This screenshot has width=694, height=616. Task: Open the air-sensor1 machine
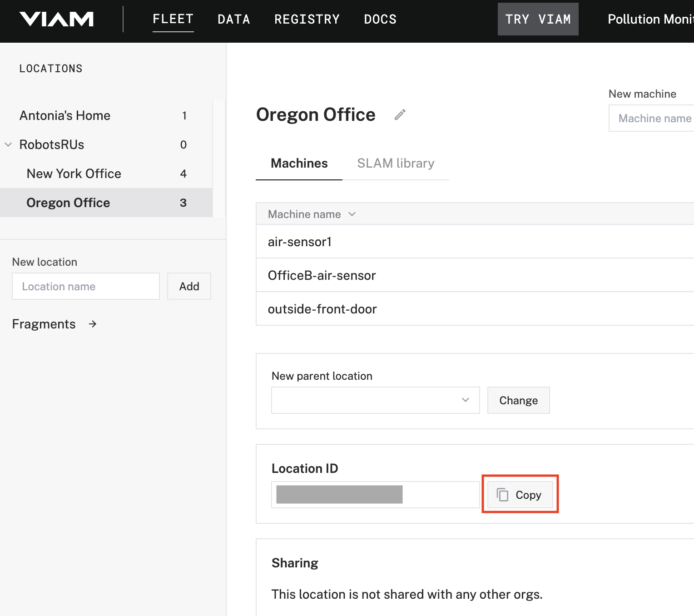pos(300,242)
